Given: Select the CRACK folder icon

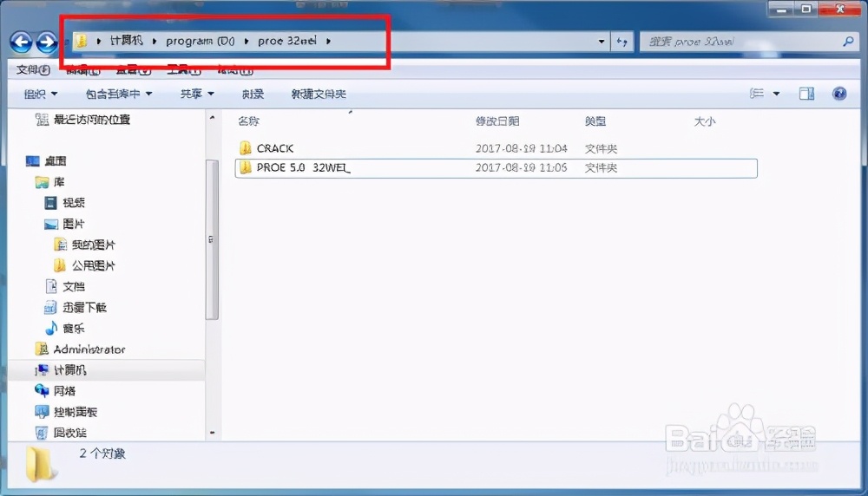Looking at the screenshot, I should 246,147.
